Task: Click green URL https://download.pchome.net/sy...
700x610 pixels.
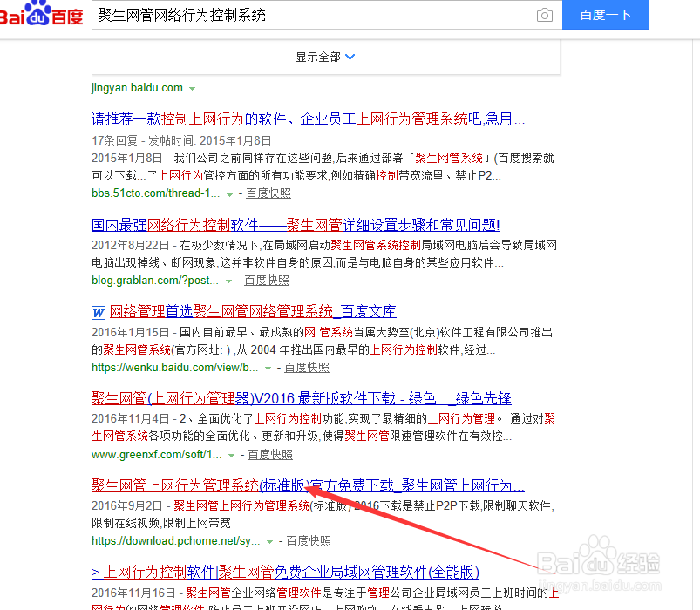Action: point(175,541)
